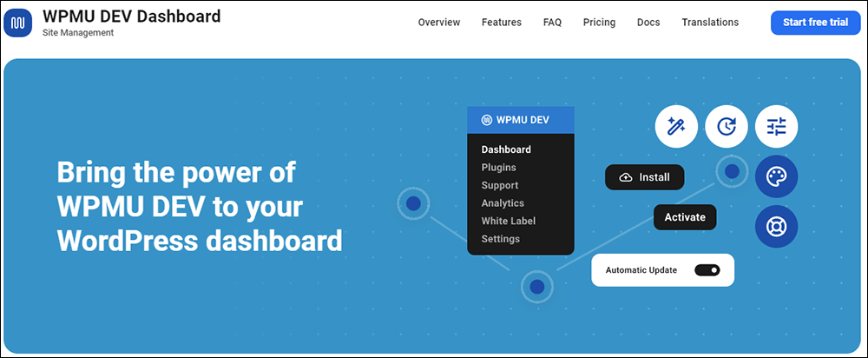Open the Overview nav item
Image resolution: width=868 pixels, height=358 pixels.
(439, 23)
